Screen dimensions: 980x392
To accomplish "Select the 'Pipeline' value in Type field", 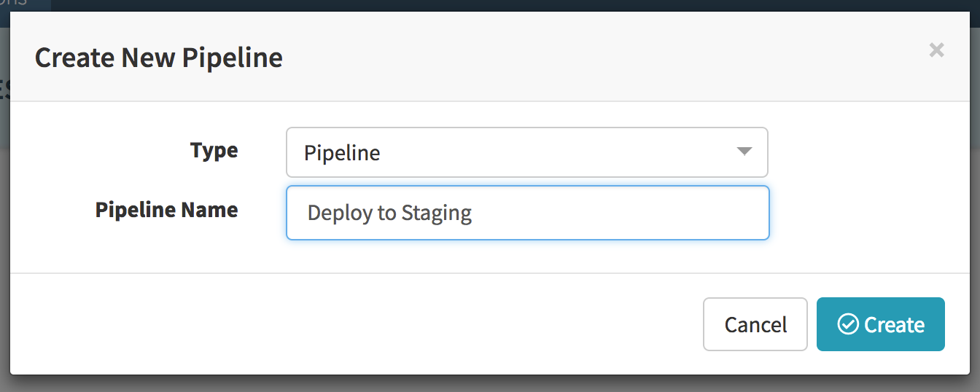I will coord(342,154).
